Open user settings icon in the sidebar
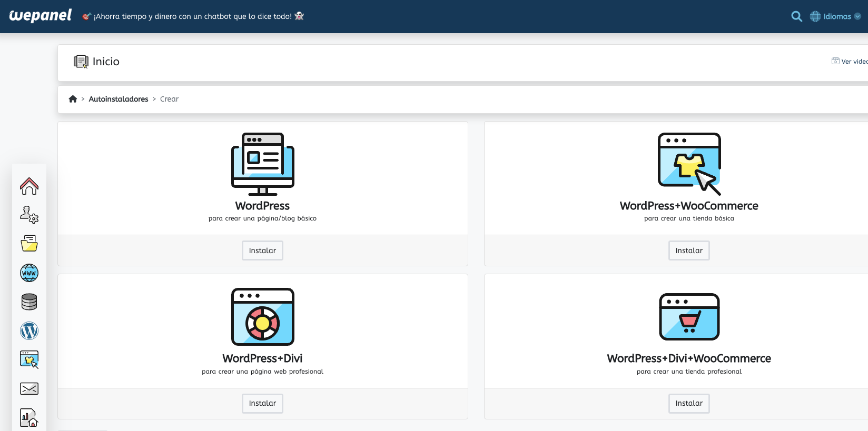The height and width of the screenshot is (431, 868). pyautogui.click(x=29, y=215)
